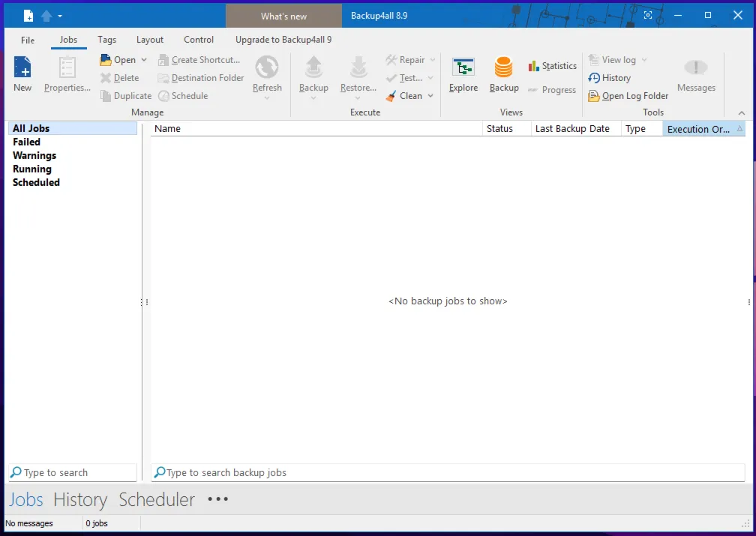The height and width of the screenshot is (536, 756).
Task: Sort by Last Backup Date column
Action: pos(576,129)
